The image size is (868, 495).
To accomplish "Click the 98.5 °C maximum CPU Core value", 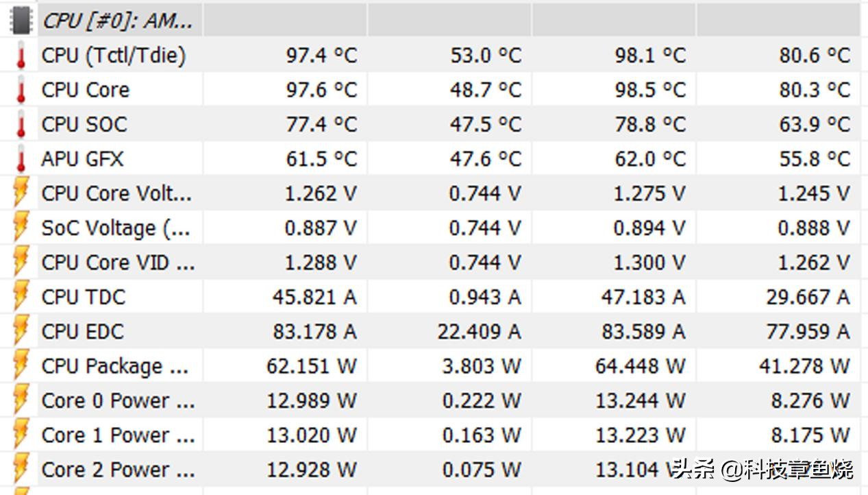I will tap(649, 90).
